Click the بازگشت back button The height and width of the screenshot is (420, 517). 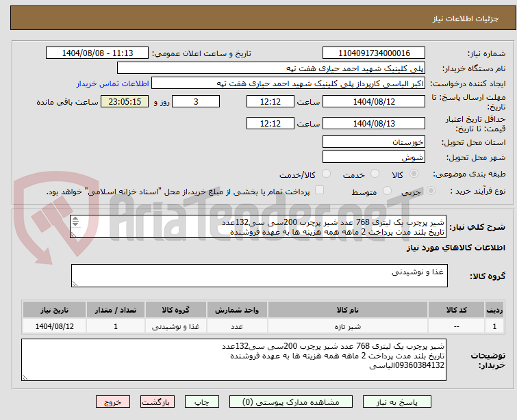pyautogui.click(x=157, y=402)
